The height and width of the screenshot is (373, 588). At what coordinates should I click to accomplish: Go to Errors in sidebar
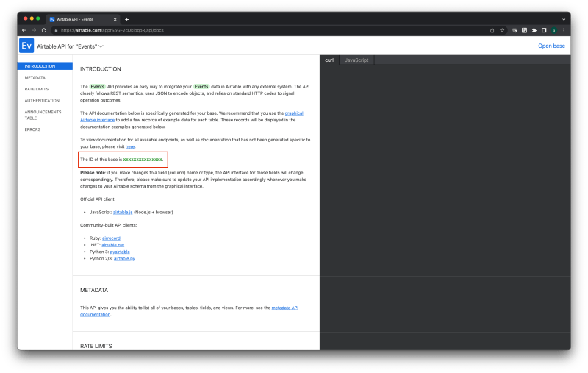(x=32, y=129)
